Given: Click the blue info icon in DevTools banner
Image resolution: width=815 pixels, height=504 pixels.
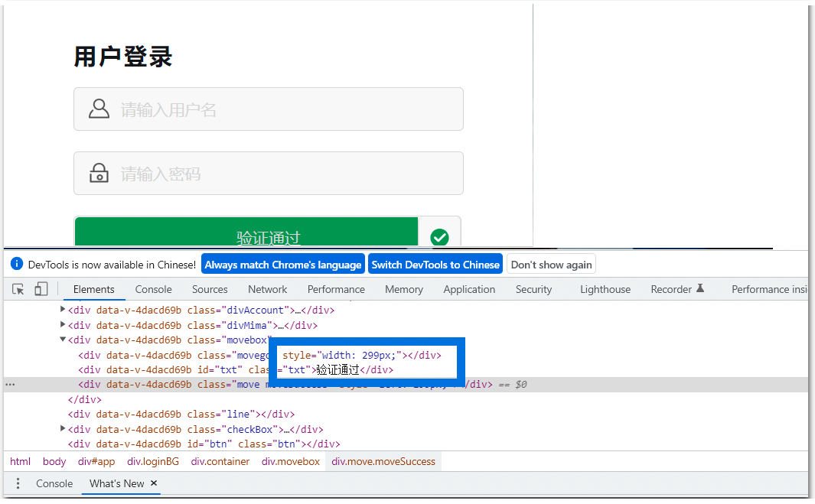Looking at the screenshot, I should pyautogui.click(x=17, y=264).
